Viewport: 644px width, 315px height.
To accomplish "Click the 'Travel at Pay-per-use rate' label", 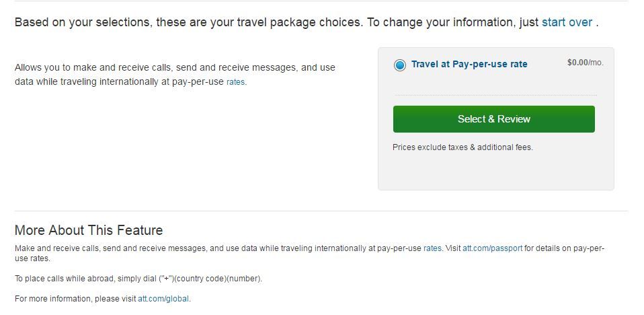I will pyautogui.click(x=469, y=65).
